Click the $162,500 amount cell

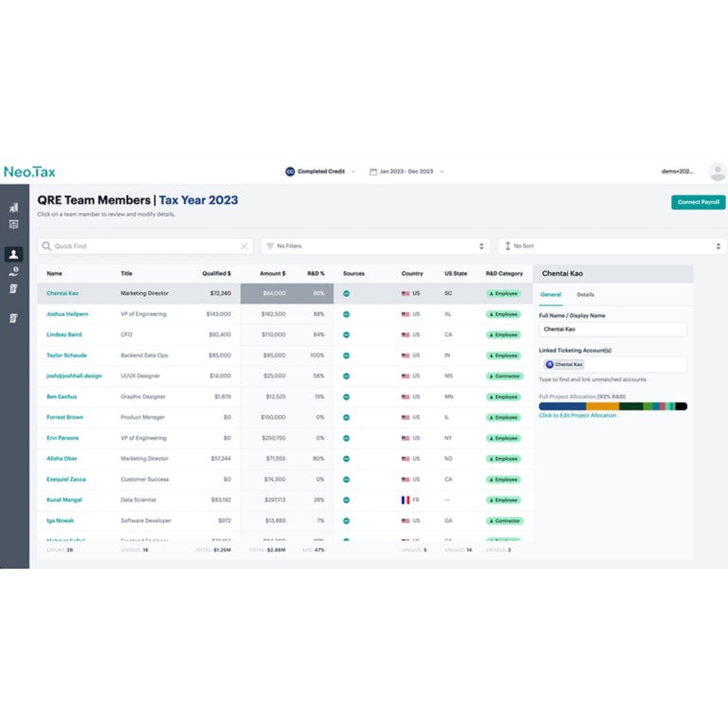(273, 315)
